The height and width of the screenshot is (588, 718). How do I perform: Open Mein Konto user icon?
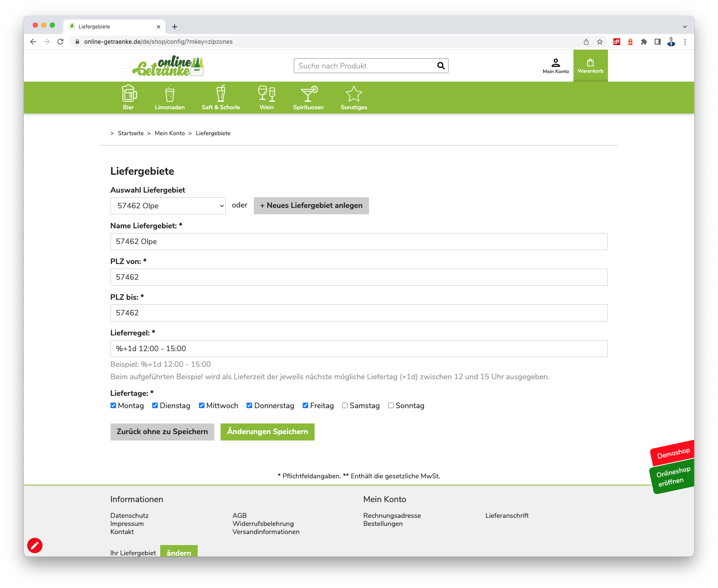(x=556, y=63)
